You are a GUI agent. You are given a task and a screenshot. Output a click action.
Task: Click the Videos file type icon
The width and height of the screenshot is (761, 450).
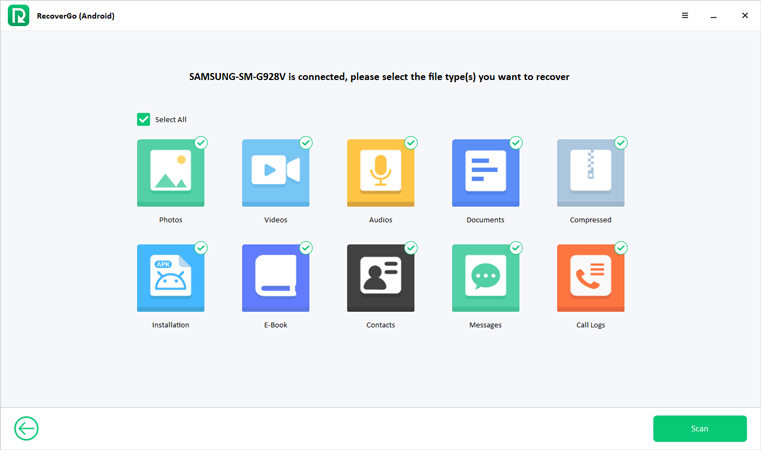[275, 173]
